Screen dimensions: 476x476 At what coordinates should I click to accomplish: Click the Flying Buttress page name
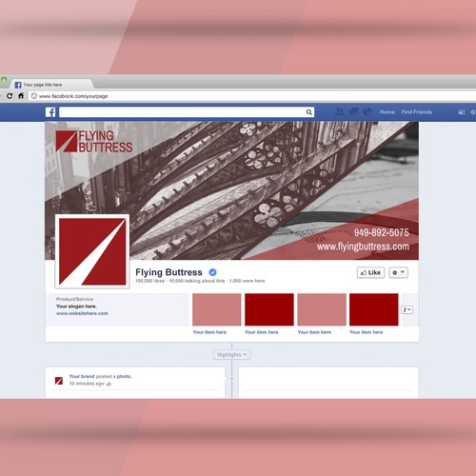(169, 272)
